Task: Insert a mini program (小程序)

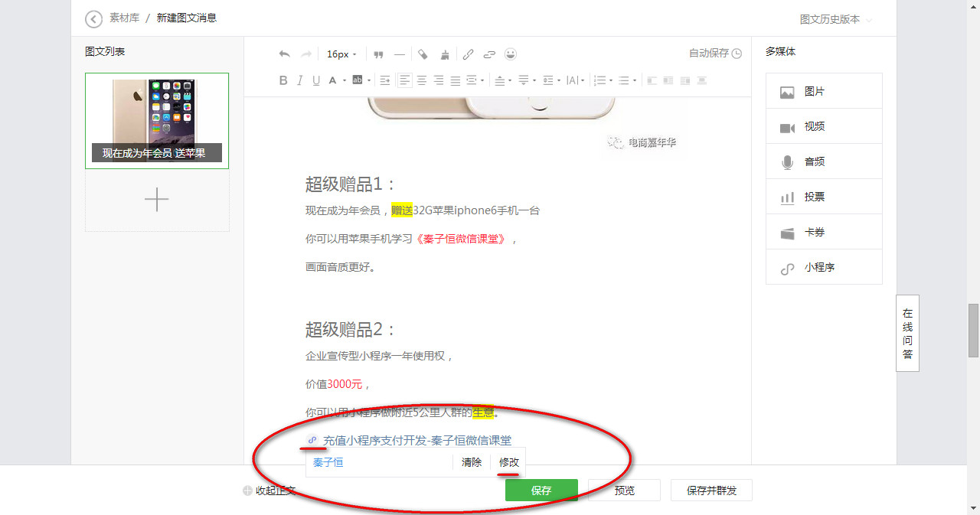Action: pyautogui.click(x=824, y=268)
